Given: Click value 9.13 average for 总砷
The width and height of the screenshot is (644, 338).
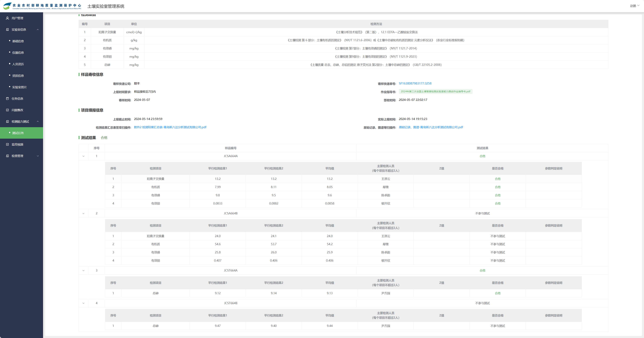Looking at the screenshot, I should [x=330, y=293].
